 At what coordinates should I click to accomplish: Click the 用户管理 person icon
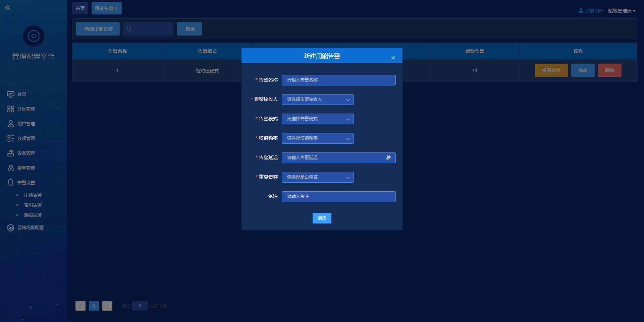point(11,124)
